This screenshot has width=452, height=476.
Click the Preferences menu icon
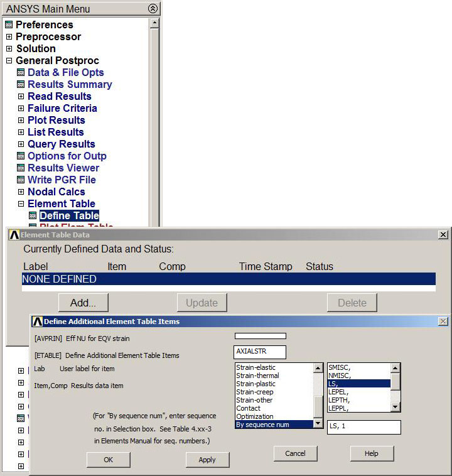[x=9, y=25]
